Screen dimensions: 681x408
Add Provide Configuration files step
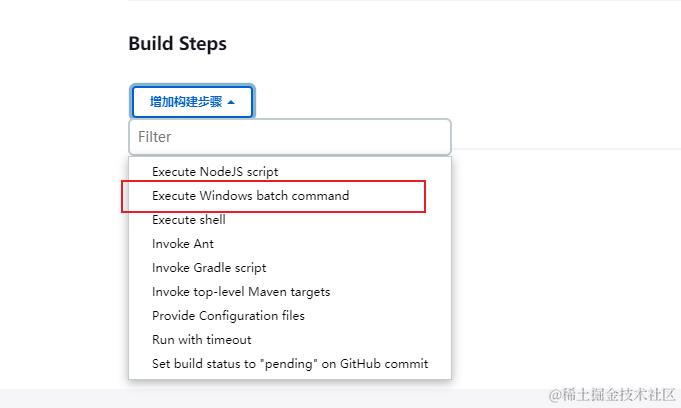click(x=228, y=316)
